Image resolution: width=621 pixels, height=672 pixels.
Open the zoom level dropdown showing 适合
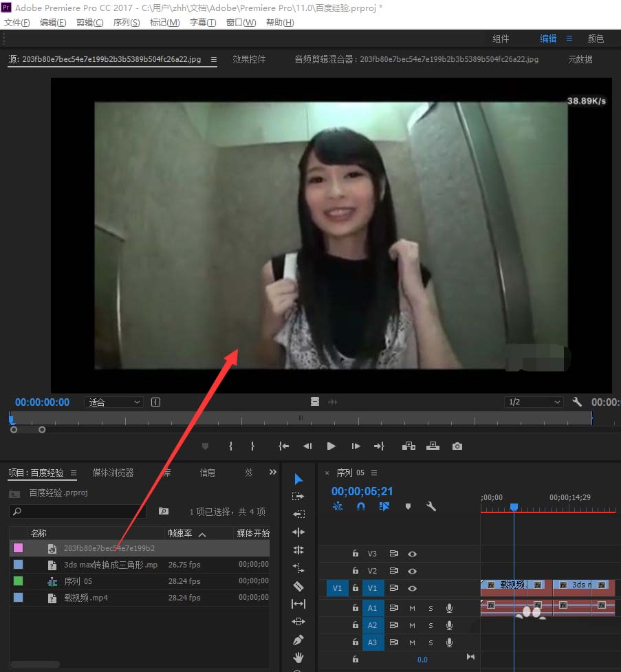point(113,402)
